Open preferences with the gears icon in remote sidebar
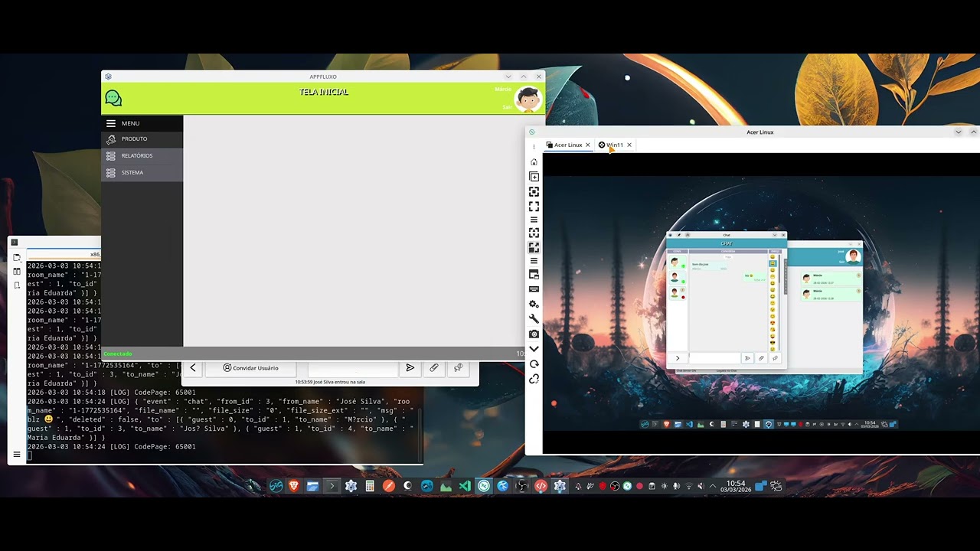 click(534, 304)
